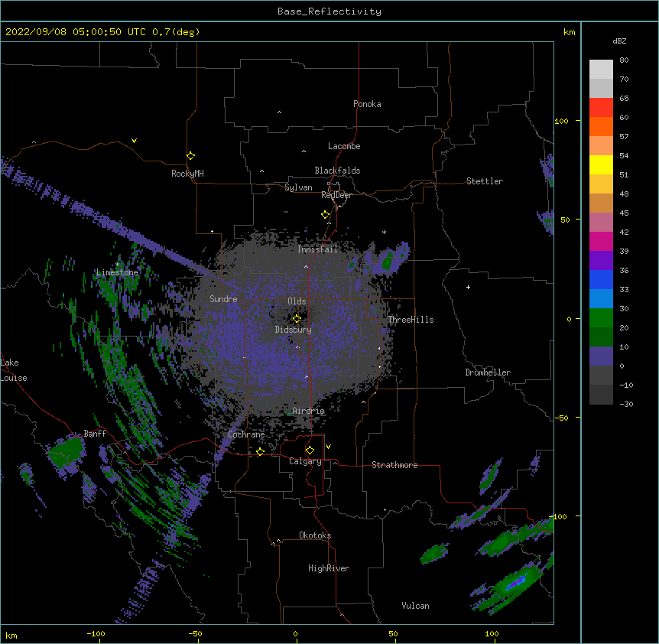Viewport: 659px width, 644px height.
Task: Click the Cochrane town label
Action: tap(246, 434)
